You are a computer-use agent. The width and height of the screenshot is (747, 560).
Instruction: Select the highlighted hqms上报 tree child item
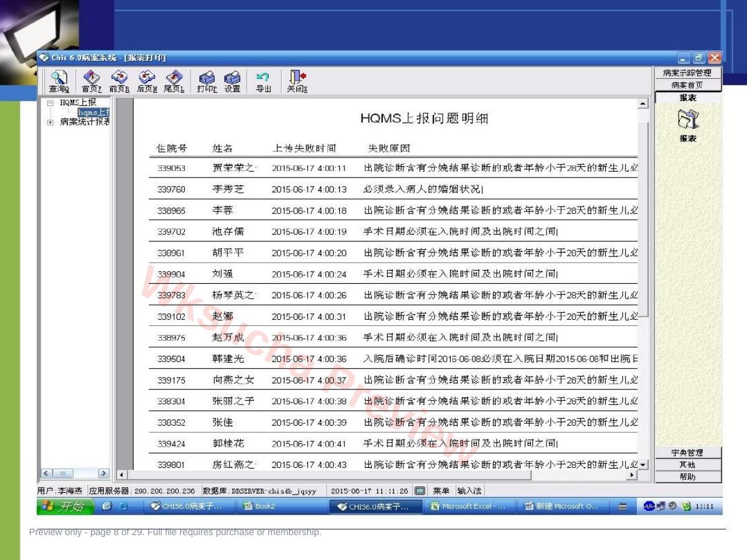click(93, 112)
